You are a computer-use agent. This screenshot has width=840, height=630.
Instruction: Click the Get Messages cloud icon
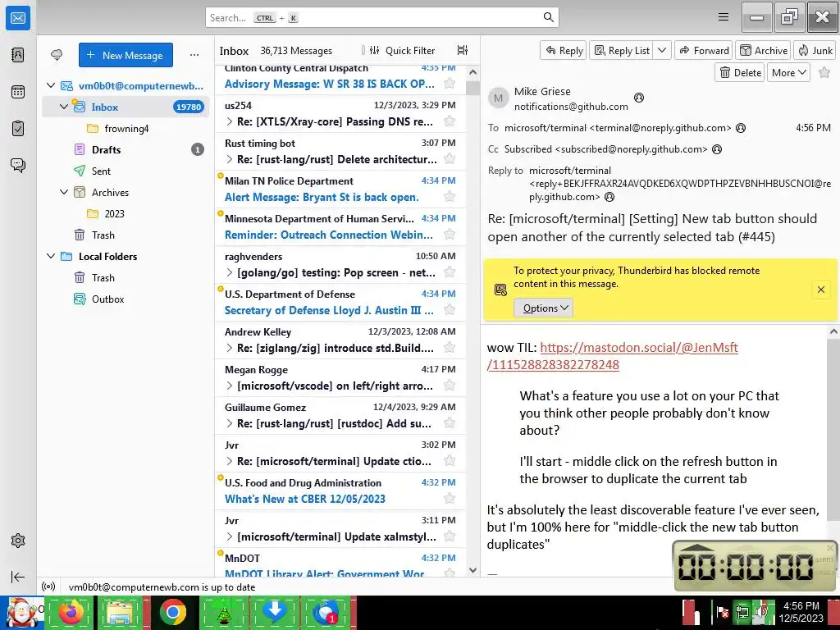pyautogui.click(x=57, y=55)
